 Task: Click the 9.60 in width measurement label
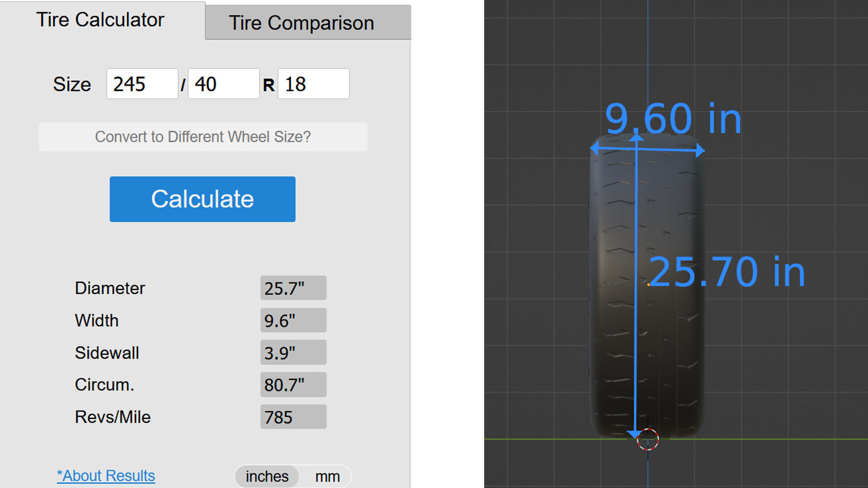coord(673,118)
